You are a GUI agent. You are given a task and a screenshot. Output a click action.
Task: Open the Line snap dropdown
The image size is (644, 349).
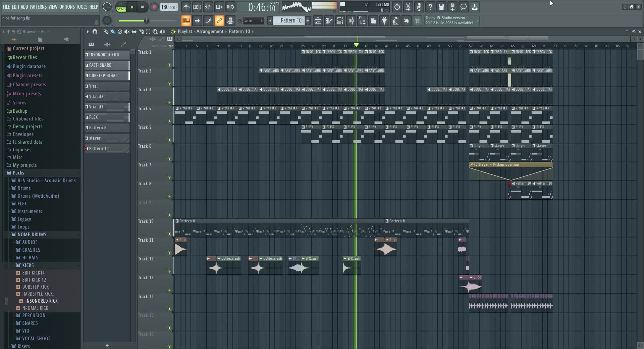tap(254, 21)
